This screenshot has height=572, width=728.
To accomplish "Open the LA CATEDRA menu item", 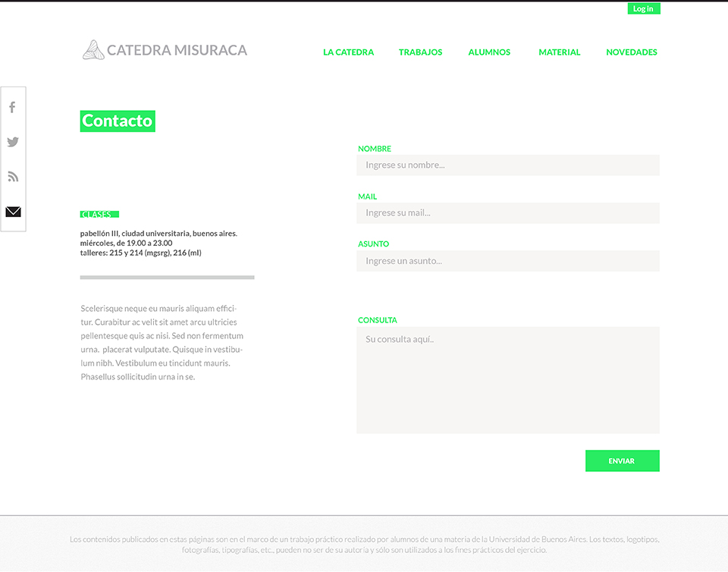I will point(348,52).
